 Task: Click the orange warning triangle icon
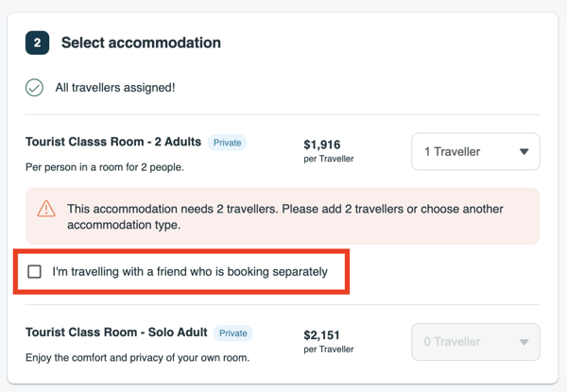[46, 209]
